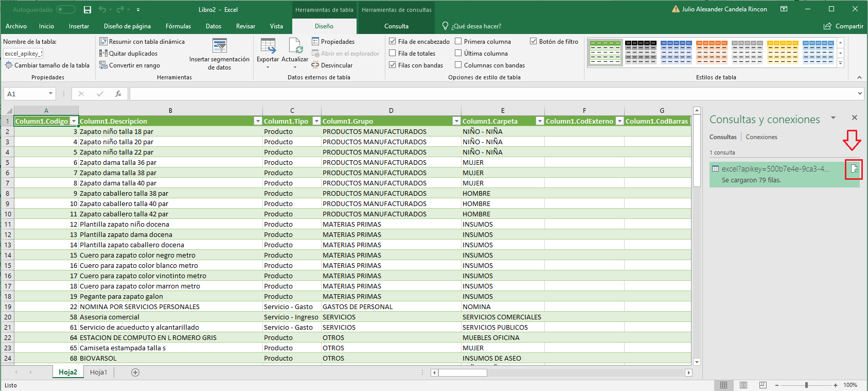Viewport: 868px width, 391px height.
Task: Click the Save icon in title bar
Action: pyautogui.click(x=87, y=10)
